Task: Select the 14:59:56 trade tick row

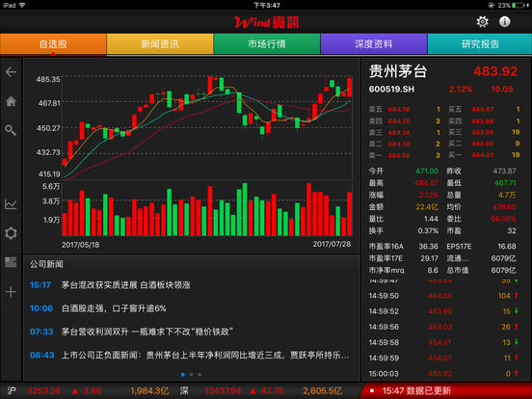Action: [443, 327]
